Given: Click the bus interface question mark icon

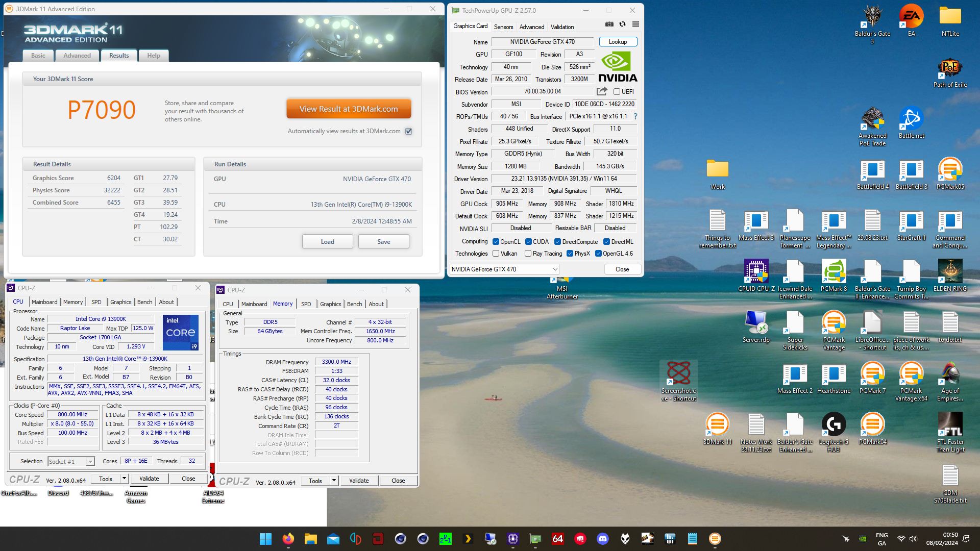Looking at the screenshot, I should click(635, 116).
